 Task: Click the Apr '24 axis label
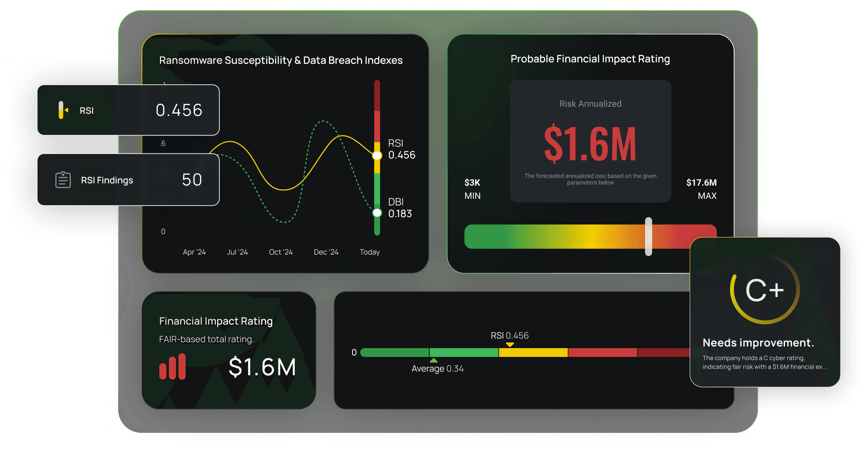point(194,252)
